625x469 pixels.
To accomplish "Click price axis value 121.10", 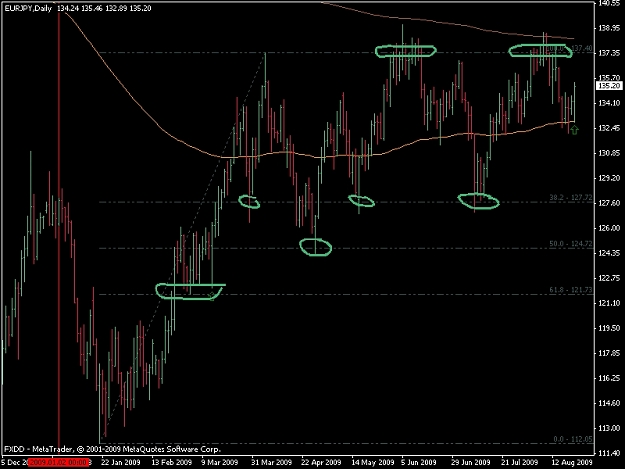I will [x=609, y=303].
